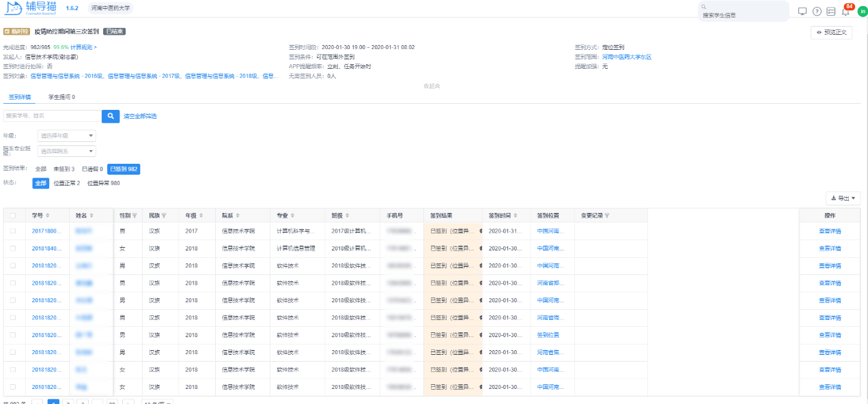Switch to the 学生提问 tab
The height and width of the screenshot is (404, 868).
(x=61, y=97)
